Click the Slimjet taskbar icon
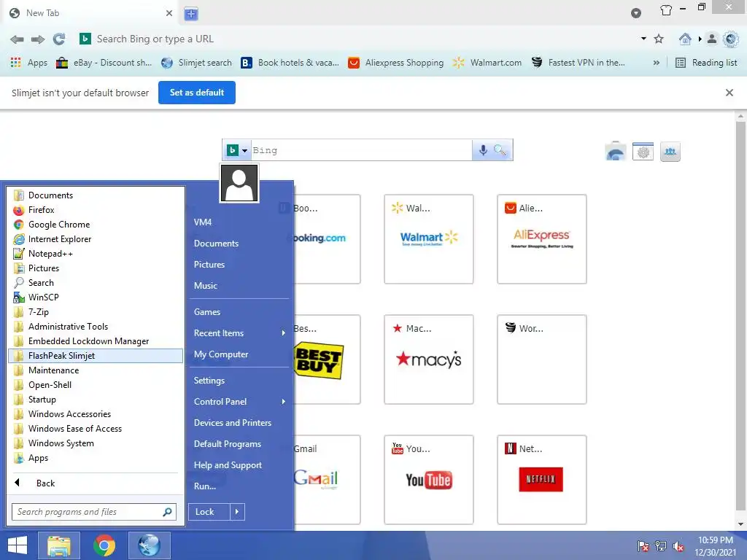The height and width of the screenshot is (560, 747). 149,545
